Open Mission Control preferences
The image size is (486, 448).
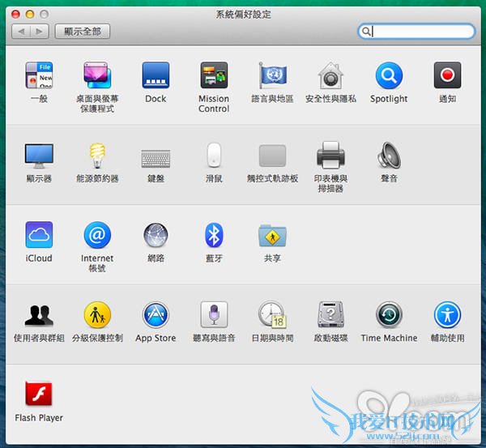click(x=214, y=75)
